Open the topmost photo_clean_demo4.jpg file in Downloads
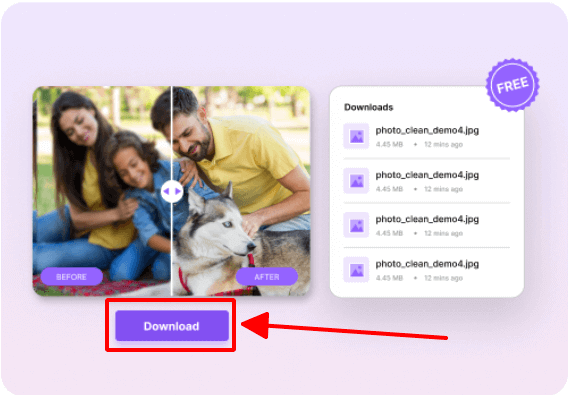Image resolution: width=569 pixels, height=395 pixels. [x=427, y=136]
